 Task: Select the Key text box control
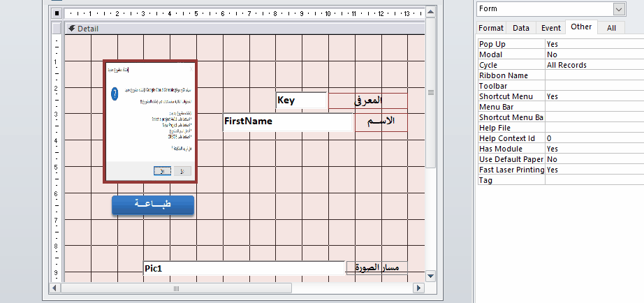pos(301,101)
